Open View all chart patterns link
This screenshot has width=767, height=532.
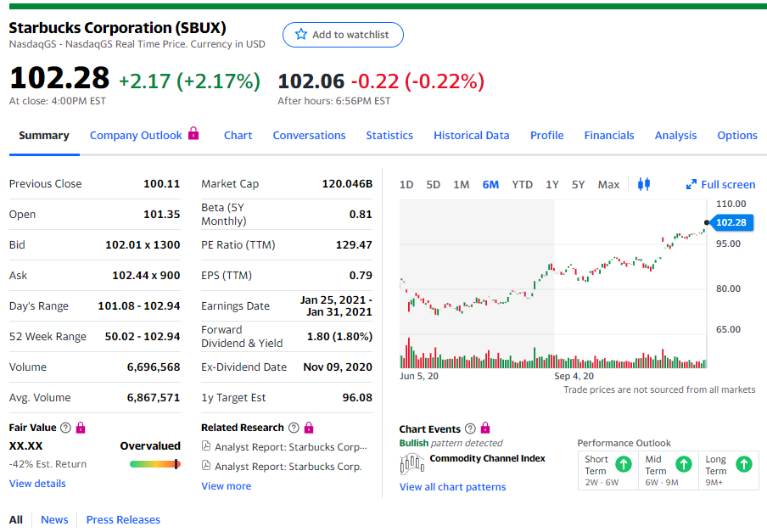pyautogui.click(x=452, y=487)
